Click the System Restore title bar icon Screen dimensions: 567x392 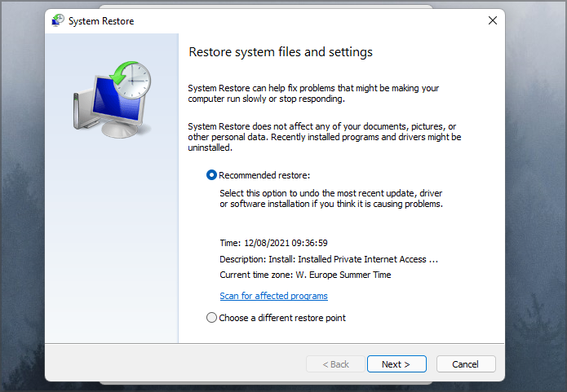58,20
